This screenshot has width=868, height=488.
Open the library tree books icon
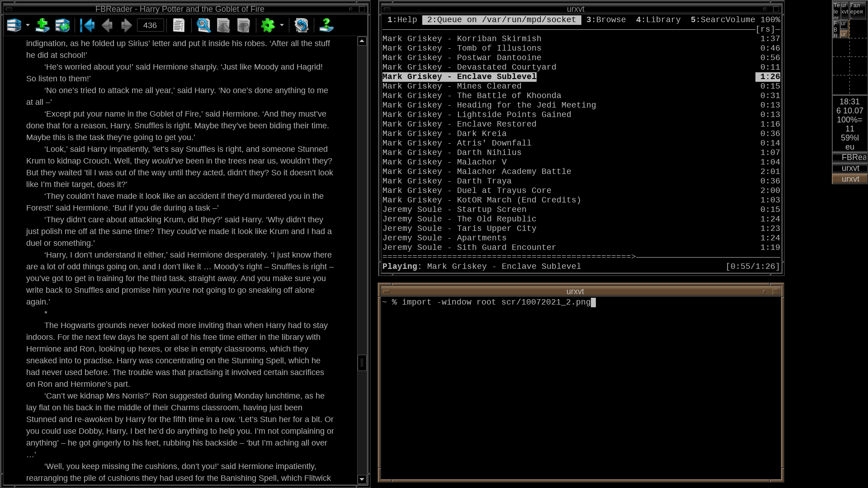pyautogui.click(x=14, y=25)
